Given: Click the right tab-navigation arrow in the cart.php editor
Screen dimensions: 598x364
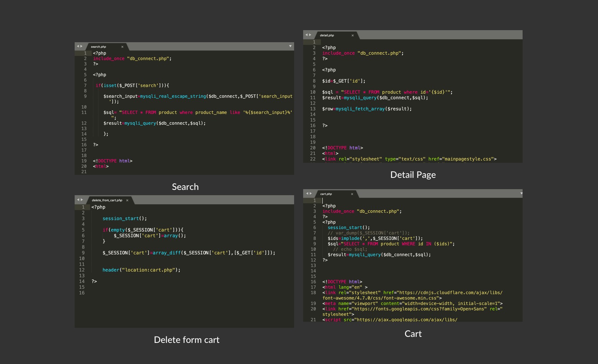Looking at the screenshot, I should pos(311,193).
